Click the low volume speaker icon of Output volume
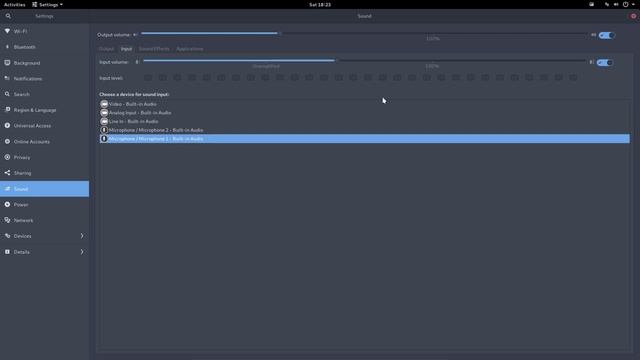The width and height of the screenshot is (640, 360). (135, 35)
